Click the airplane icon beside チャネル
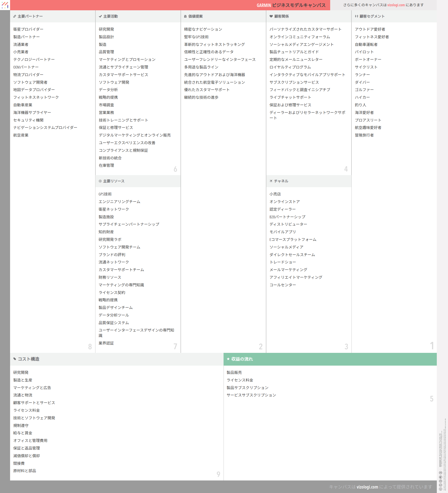The width and height of the screenshot is (448, 493). coord(271,181)
